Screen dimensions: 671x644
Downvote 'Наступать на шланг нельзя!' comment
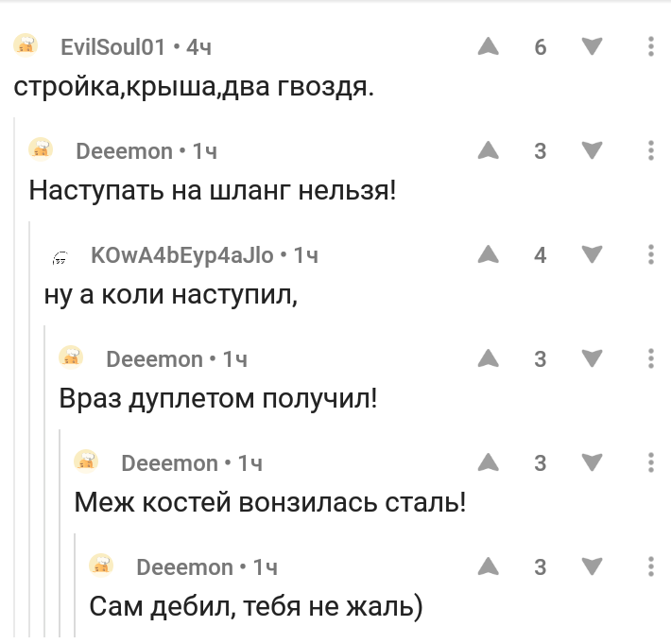[591, 150]
